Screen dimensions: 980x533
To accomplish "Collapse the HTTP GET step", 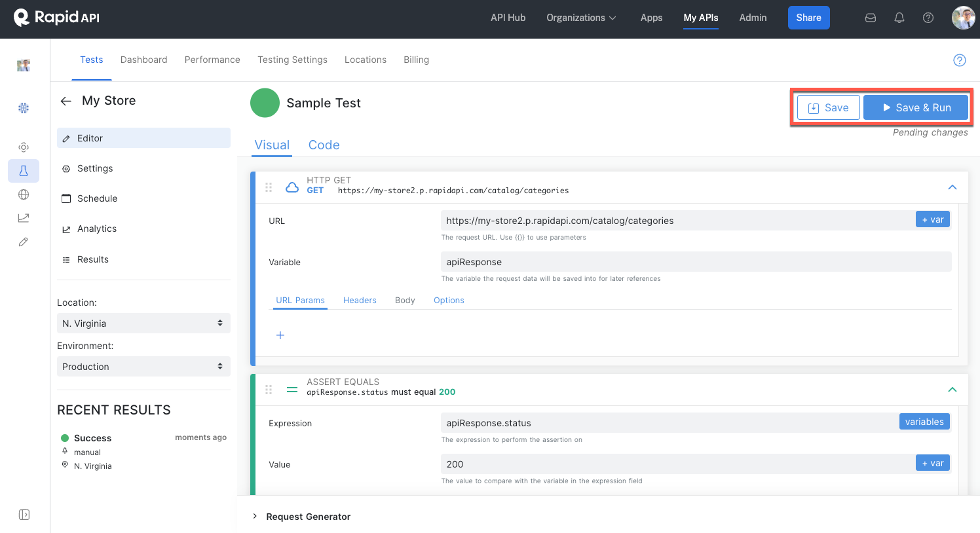I will [952, 187].
